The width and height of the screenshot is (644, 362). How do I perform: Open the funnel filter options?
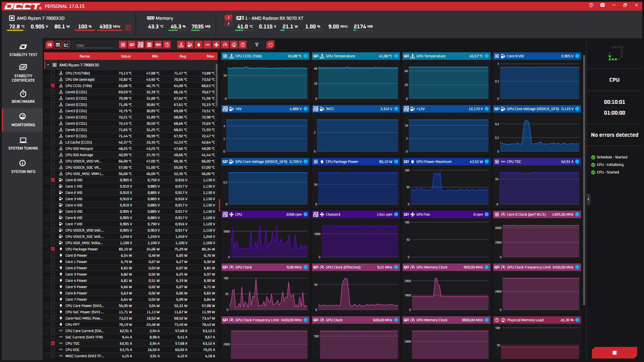(257, 45)
